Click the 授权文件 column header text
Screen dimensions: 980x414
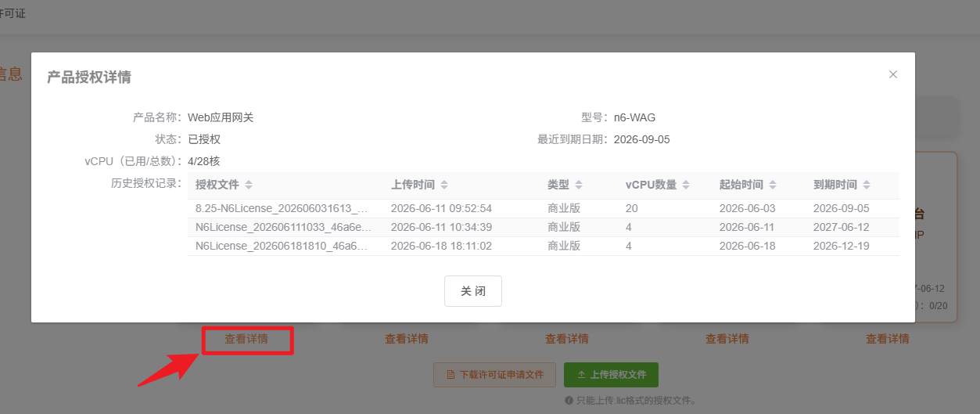(217, 185)
